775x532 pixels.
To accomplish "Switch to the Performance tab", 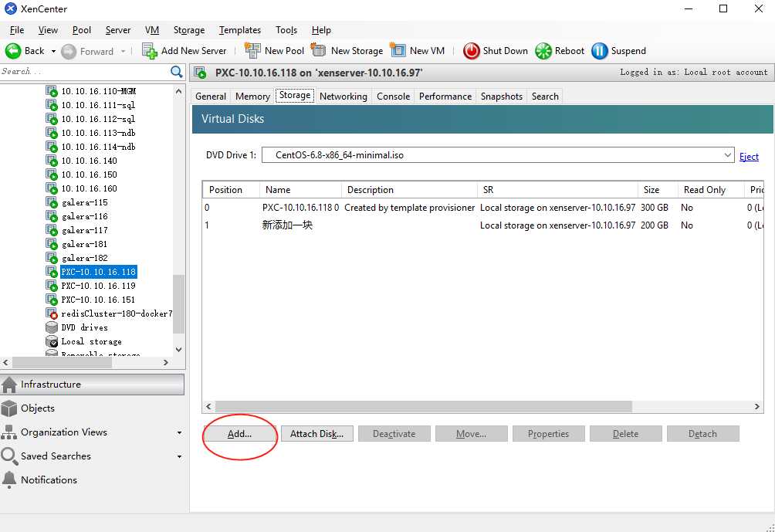I will [445, 97].
